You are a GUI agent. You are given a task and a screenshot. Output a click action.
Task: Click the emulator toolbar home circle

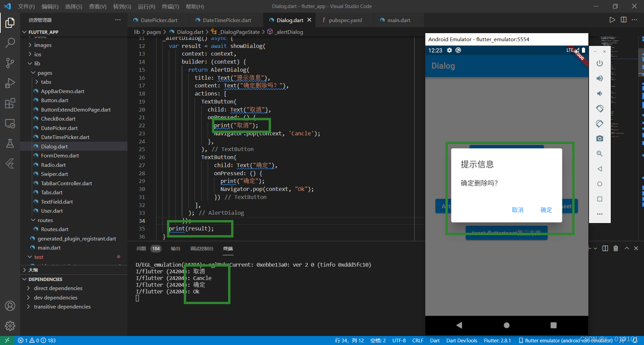pyautogui.click(x=600, y=184)
